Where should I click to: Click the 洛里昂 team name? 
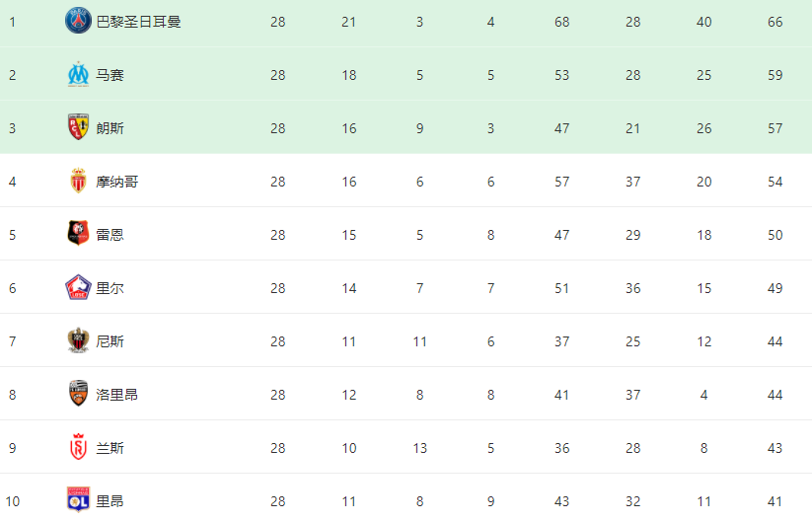pyautogui.click(x=117, y=395)
